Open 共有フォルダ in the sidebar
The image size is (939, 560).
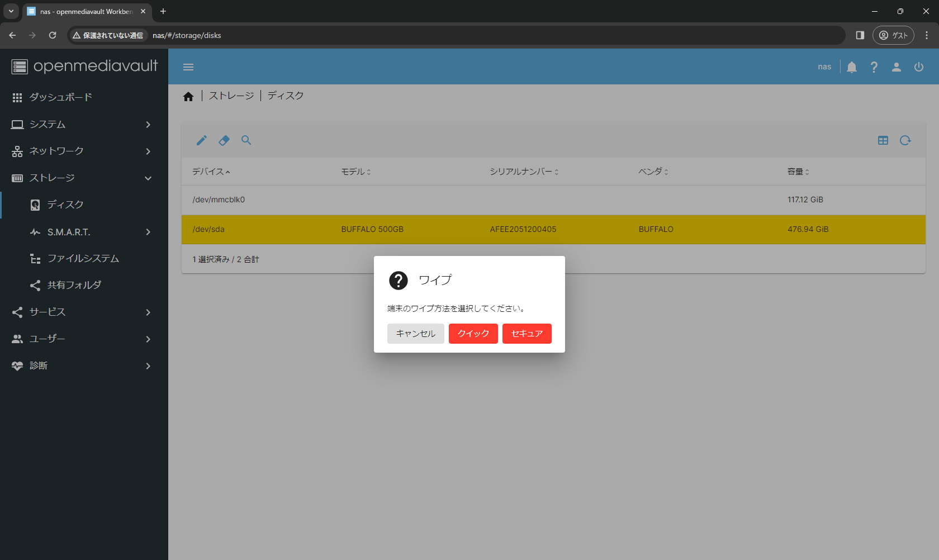[x=74, y=285]
